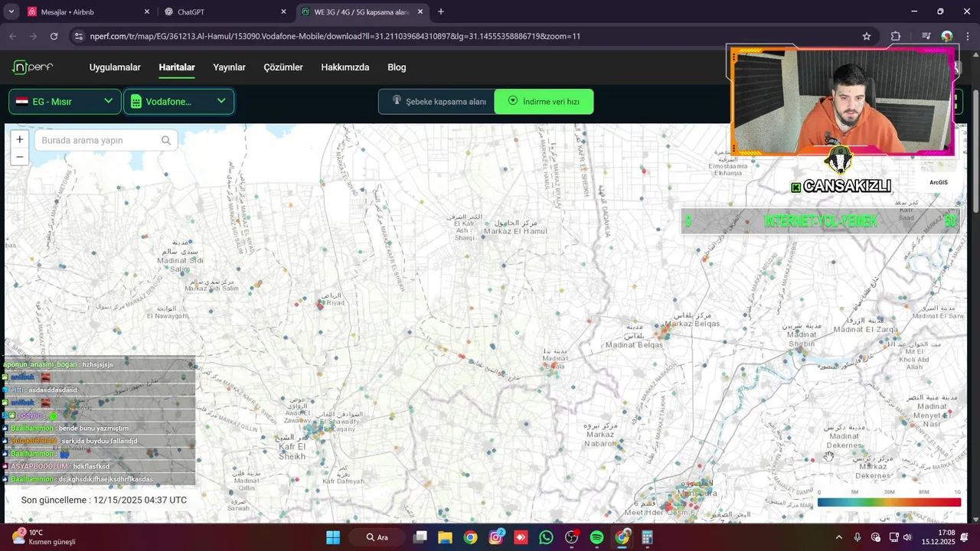980x551 pixels.
Task: Open Calculator from taskbar
Action: [647, 537]
